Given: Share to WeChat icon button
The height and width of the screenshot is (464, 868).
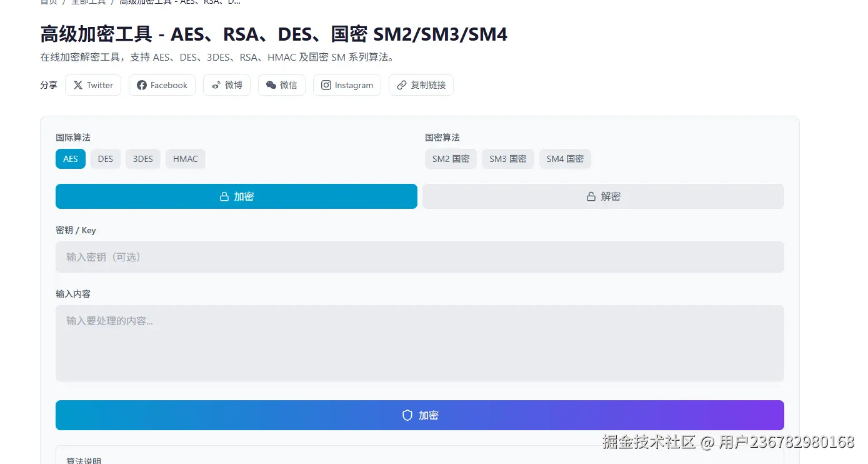Looking at the screenshot, I should pos(271,85).
